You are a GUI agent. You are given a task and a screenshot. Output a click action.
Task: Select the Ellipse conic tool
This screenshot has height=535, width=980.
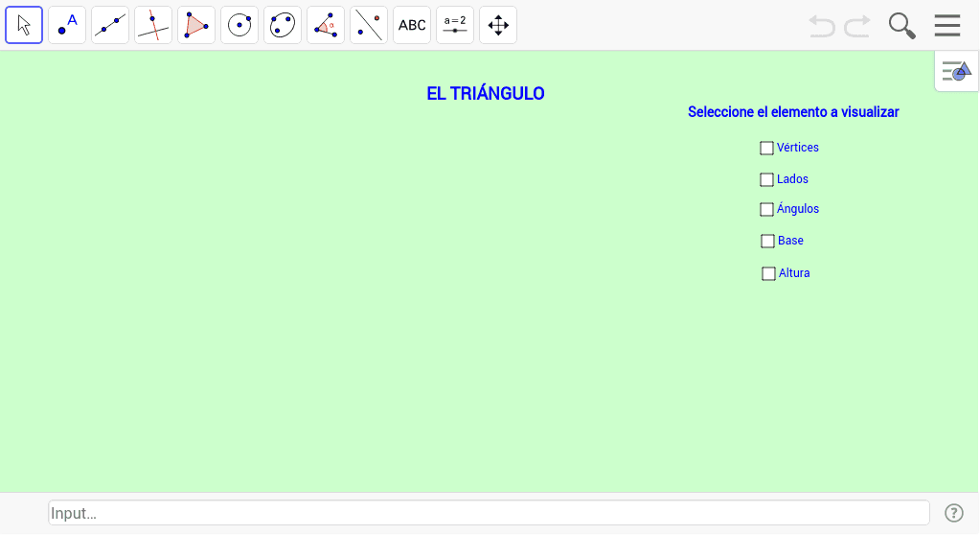(283, 25)
